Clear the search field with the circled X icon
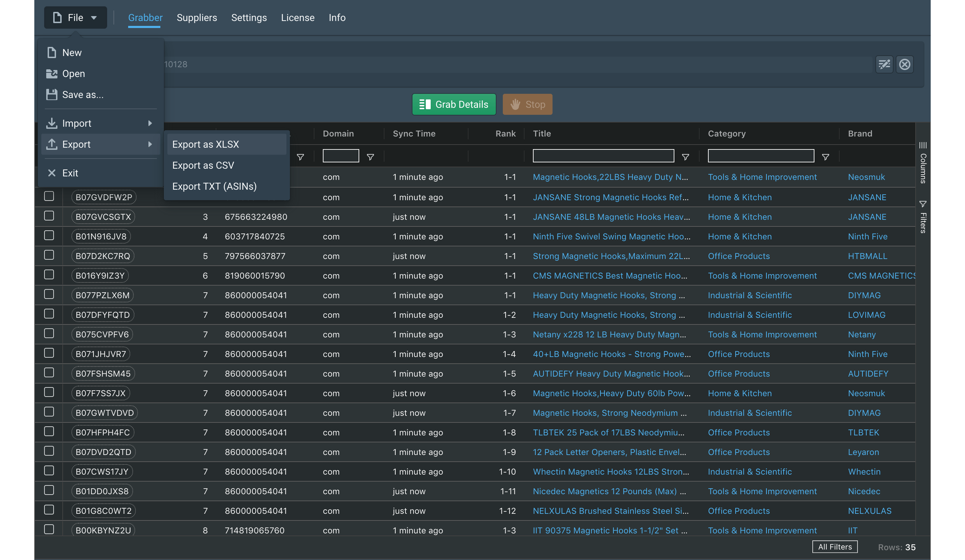Image resolution: width=965 pixels, height=560 pixels. [905, 64]
